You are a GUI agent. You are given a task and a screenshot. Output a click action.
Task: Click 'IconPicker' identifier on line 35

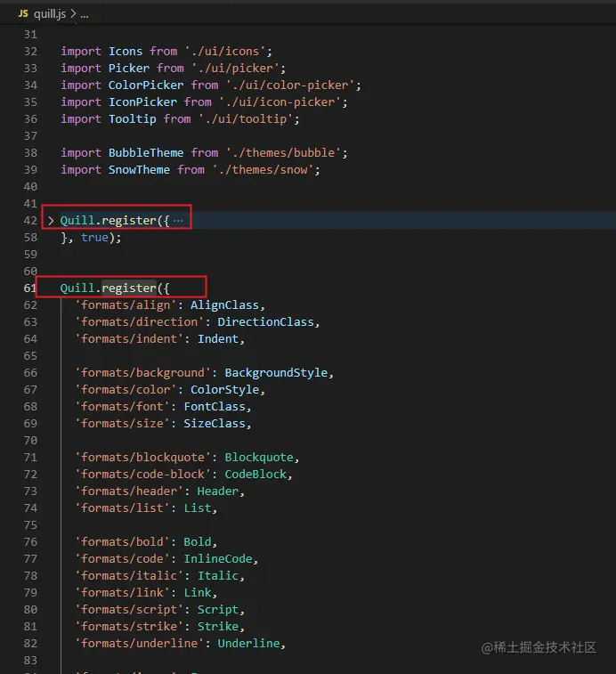click(x=142, y=102)
